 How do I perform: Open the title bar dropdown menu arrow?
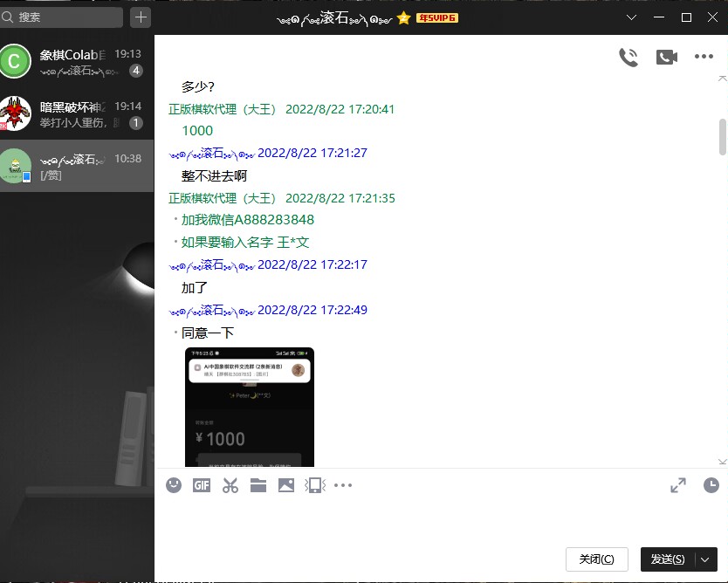click(x=632, y=17)
